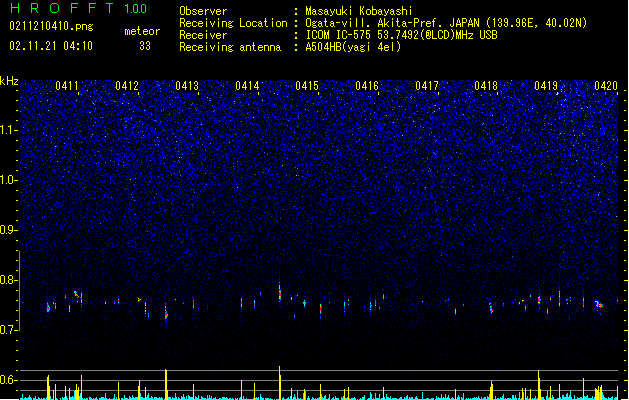Click the tallest yellow amplitude spike before 0415

[280, 382]
